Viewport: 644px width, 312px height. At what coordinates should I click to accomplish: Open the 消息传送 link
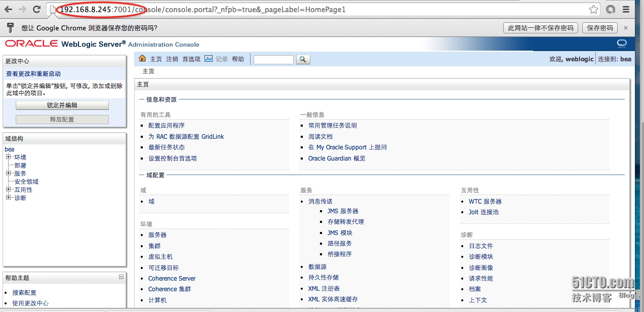[320, 202]
